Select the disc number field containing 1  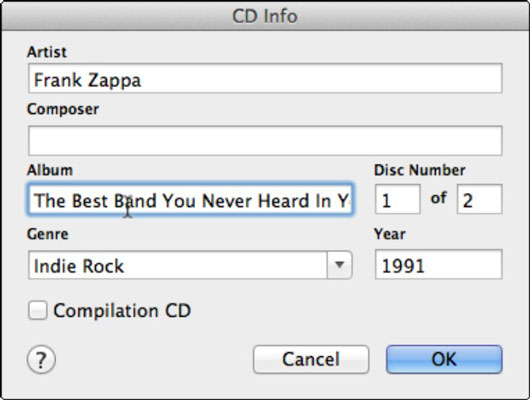[x=398, y=199]
